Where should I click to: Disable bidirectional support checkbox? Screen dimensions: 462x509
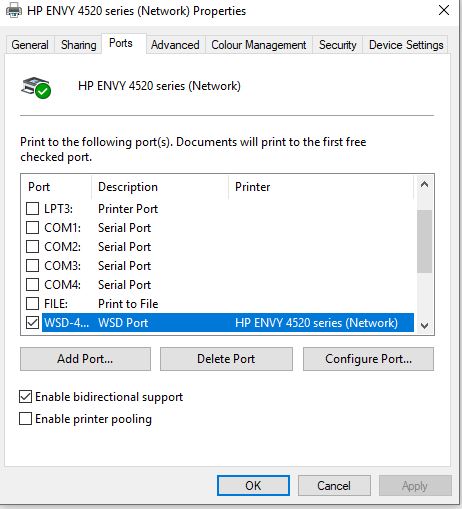point(25,397)
